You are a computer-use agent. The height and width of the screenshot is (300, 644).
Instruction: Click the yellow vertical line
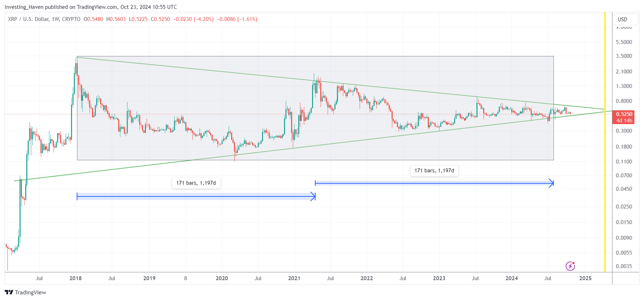[605, 143]
